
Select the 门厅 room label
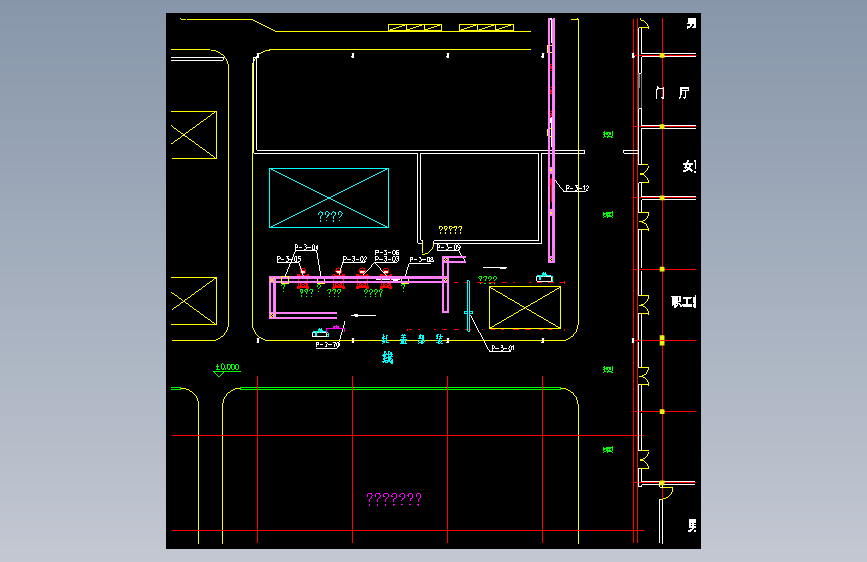(x=672, y=93)
